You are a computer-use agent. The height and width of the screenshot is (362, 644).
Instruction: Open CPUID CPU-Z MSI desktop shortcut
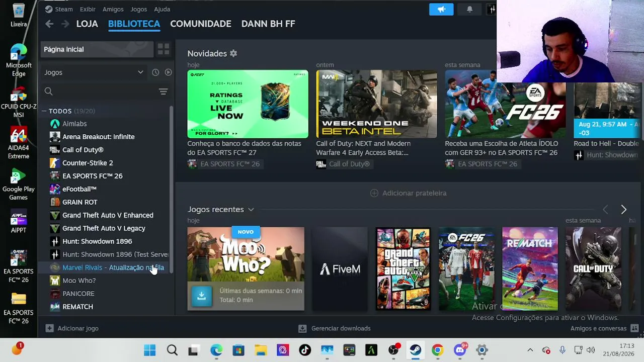[x=19, y=102]
